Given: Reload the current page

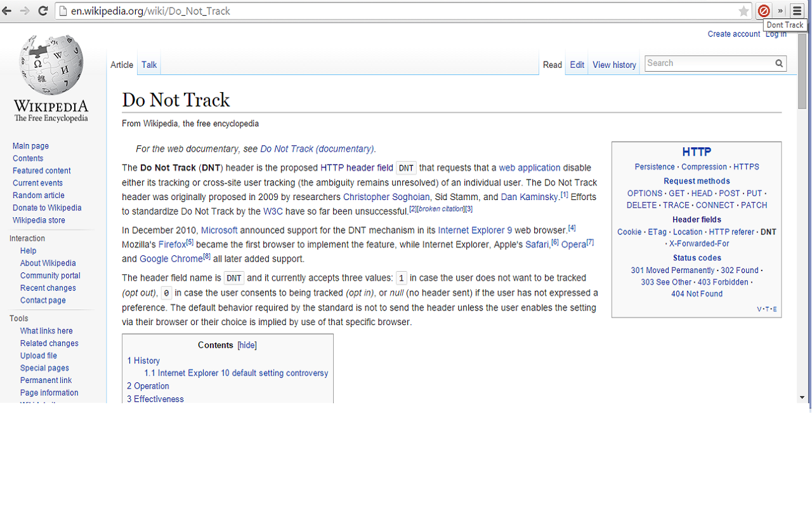Looking at the screenshot, I should pyautogui.click(x=43, y=10).
